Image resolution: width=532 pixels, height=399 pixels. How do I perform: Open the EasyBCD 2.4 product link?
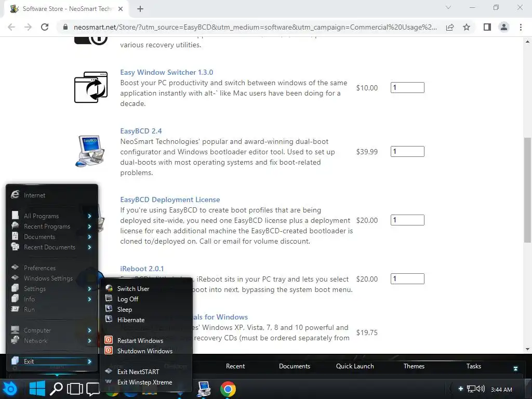point(141,131)
